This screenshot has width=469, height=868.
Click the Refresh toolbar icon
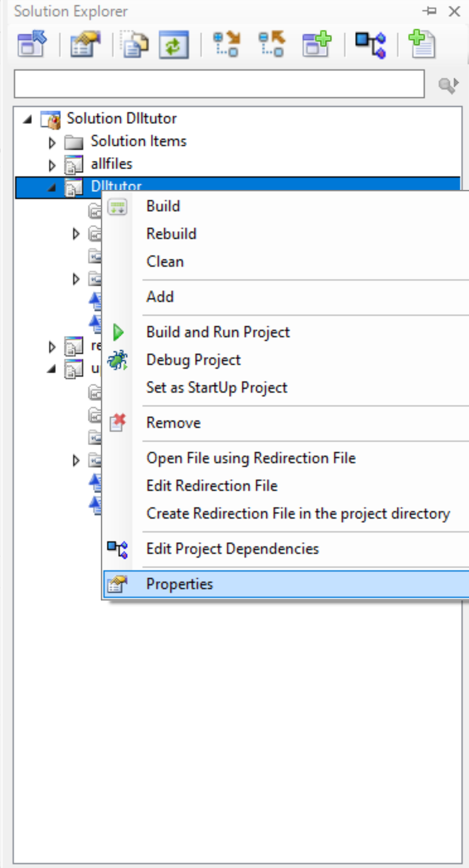[174, 44]
